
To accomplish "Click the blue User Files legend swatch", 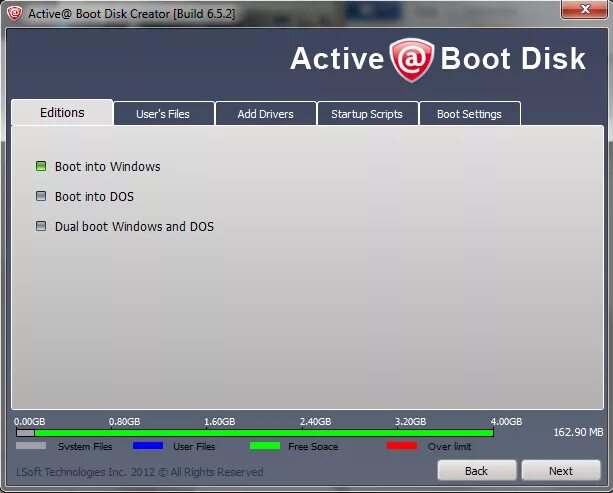I will point(148,446).
